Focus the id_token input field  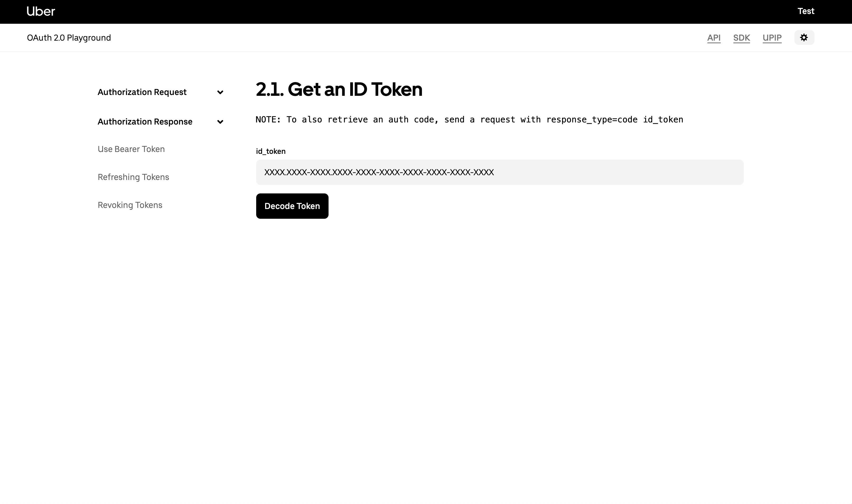[x=500, y=172]
